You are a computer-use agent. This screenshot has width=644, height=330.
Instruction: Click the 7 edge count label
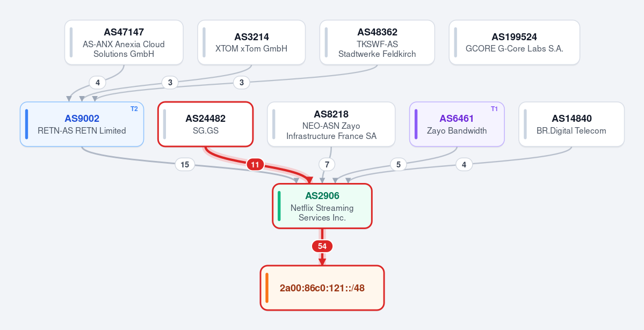(327, 165)
